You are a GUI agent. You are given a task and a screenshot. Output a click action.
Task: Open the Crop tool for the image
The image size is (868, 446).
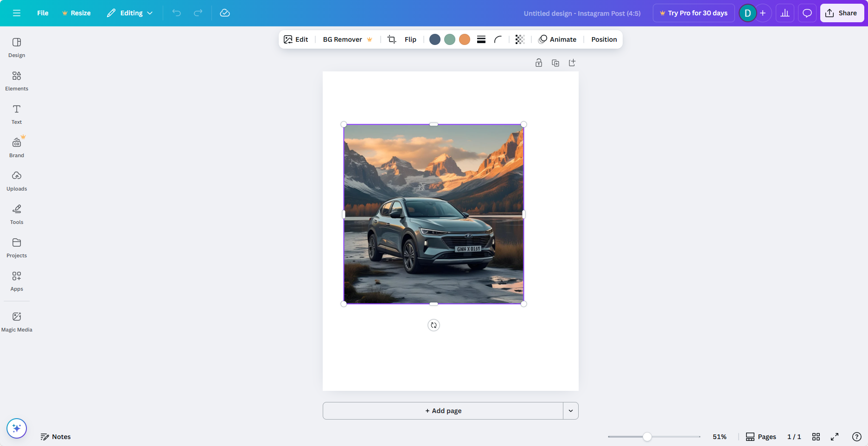[x=392, y=39]
